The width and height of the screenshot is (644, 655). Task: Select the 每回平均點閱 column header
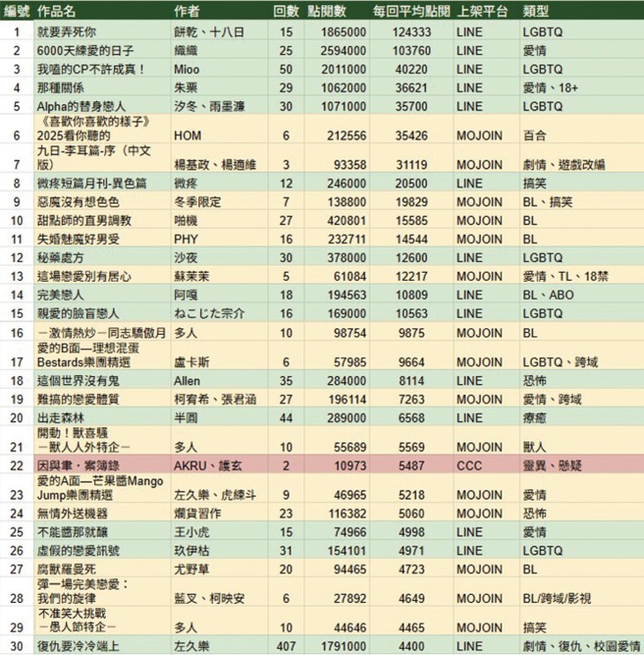click(412, 12)
